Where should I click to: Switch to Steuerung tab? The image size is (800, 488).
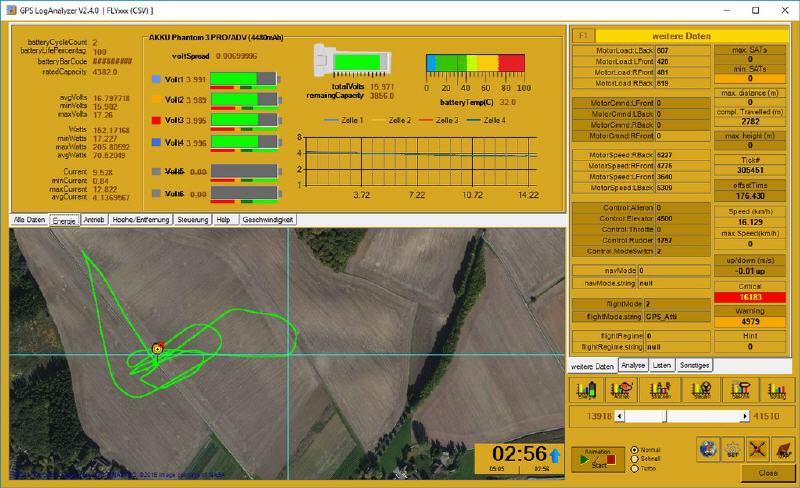192,219
